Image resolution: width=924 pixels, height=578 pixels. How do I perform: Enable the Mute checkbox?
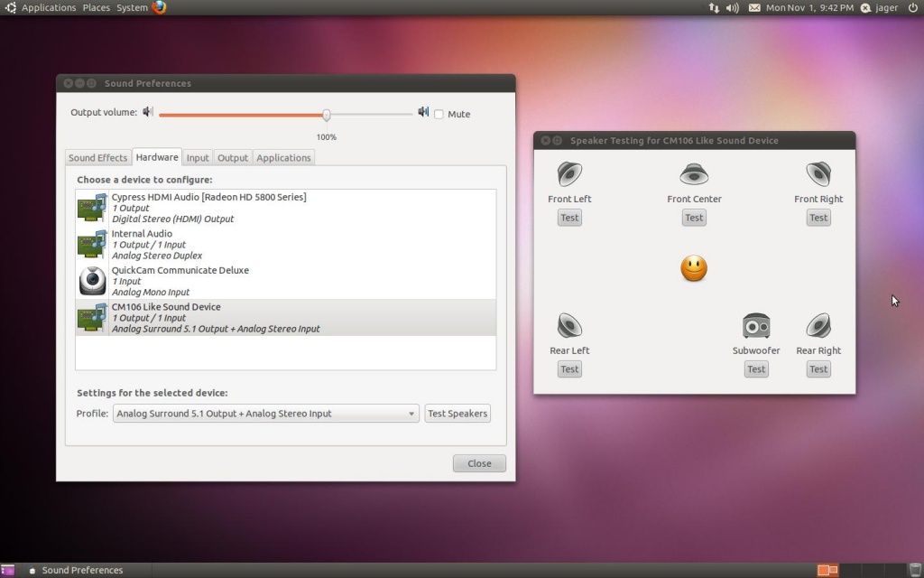(x=439, y=114)
